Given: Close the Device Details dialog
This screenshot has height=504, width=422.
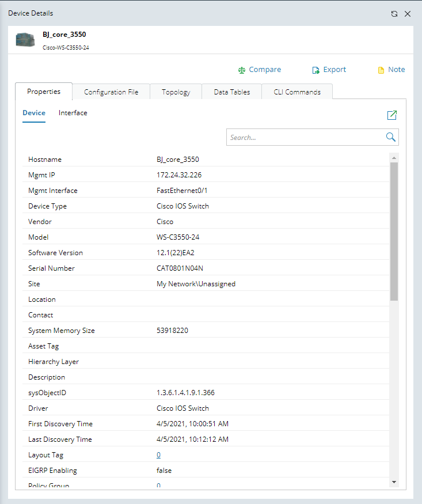Looking at the screenshot, I should 408,14.
